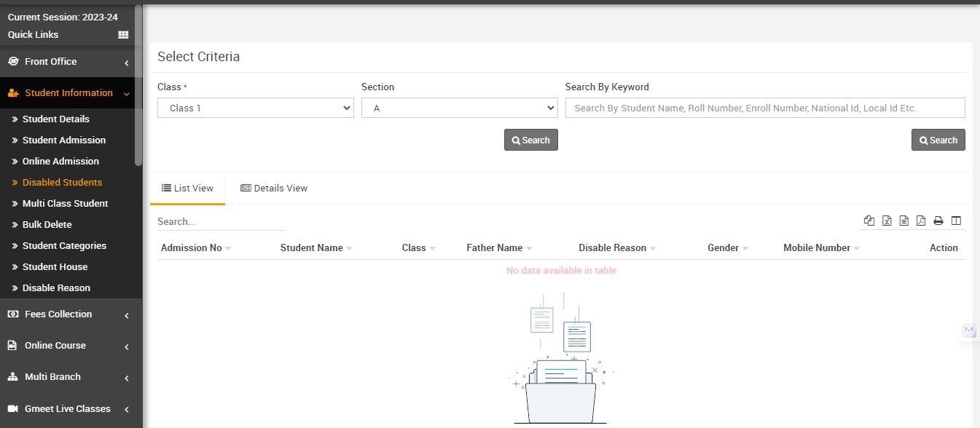Collapse the Student Information menu
This screenshot has width=980, height=428.
pos(68,93)
